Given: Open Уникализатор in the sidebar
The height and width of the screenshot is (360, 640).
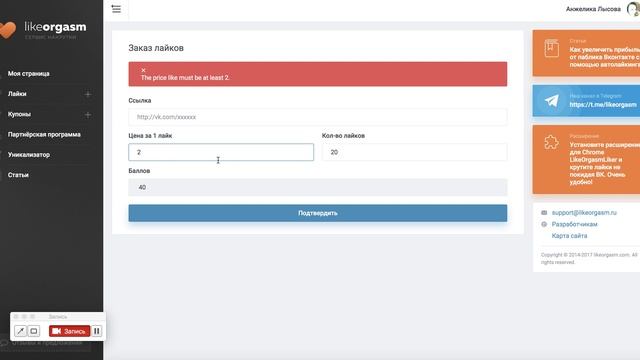Looking at the screenshot, I should pos(29,155).
